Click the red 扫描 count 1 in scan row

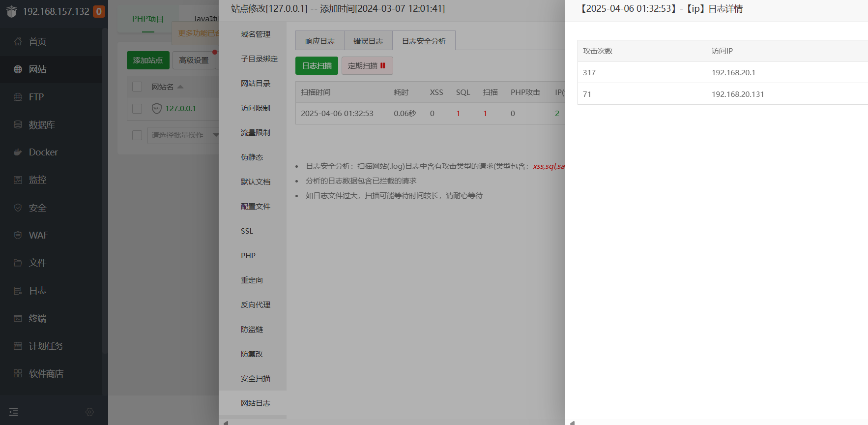(x=485, y=113)
